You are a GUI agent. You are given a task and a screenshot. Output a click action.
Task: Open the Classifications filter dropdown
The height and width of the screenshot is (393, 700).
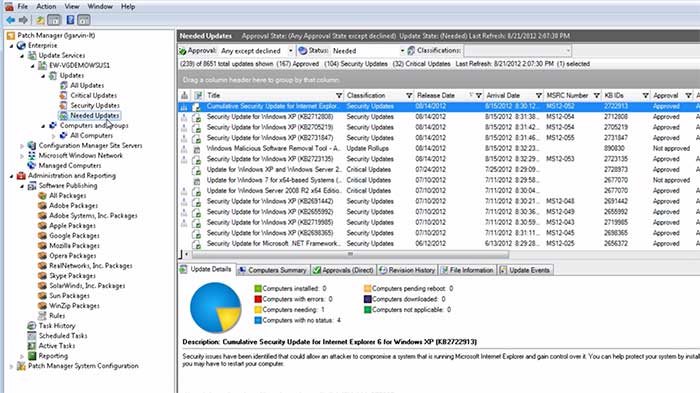[x=568, y=51]
